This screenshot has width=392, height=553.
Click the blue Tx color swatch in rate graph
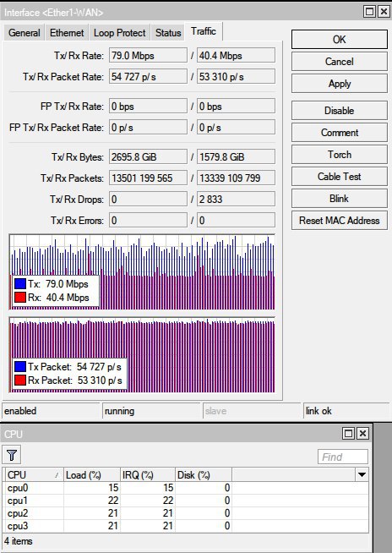[x=20, y=283]
